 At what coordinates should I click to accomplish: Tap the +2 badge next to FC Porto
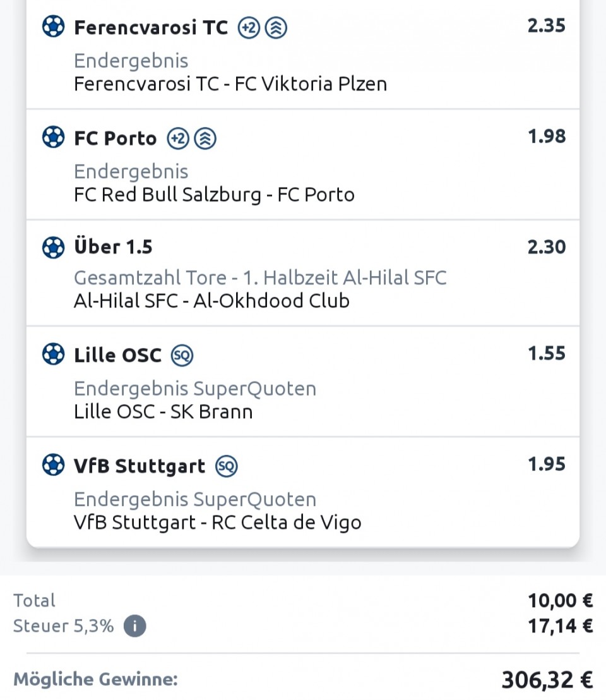point(178,138)
